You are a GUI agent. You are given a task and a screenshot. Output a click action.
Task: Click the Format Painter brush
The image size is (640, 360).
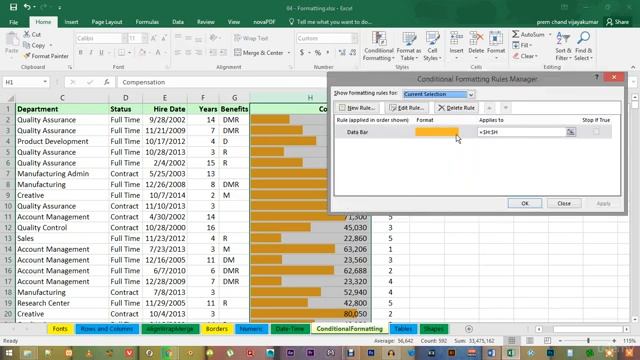pyautogui.click(x=27, y=56)
